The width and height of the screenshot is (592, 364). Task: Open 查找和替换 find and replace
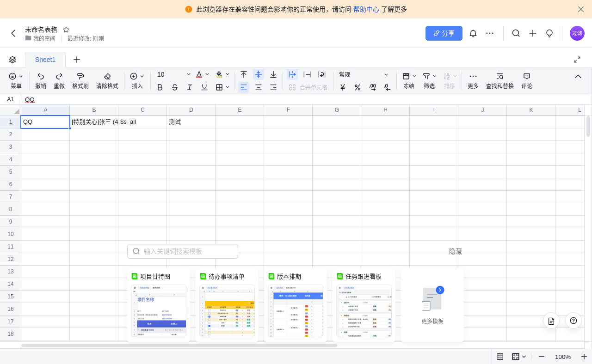(500, 80)
